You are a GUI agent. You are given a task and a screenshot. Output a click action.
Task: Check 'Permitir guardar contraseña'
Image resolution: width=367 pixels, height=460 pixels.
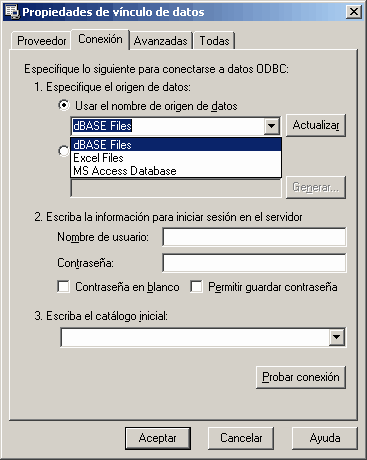[x=196, y=287]
